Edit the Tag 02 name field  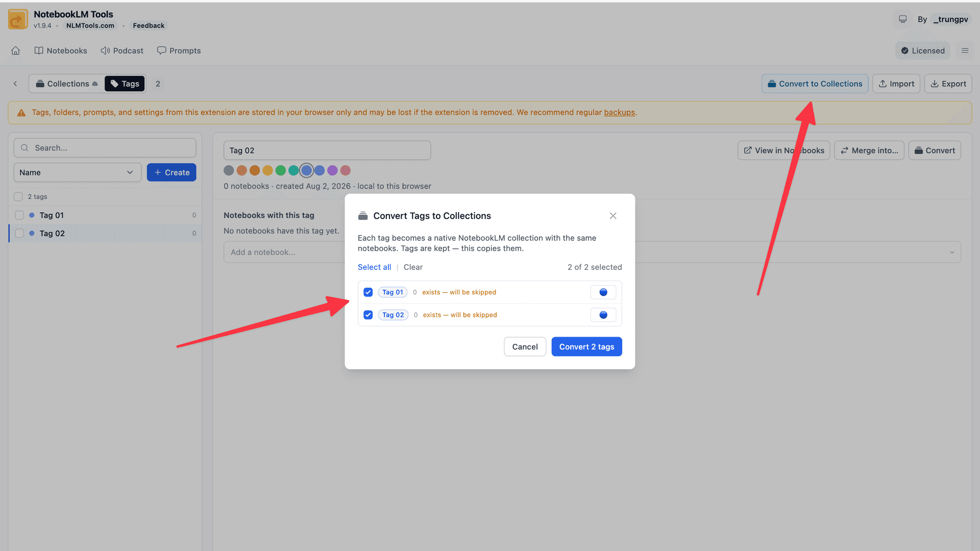pos(327,151)
